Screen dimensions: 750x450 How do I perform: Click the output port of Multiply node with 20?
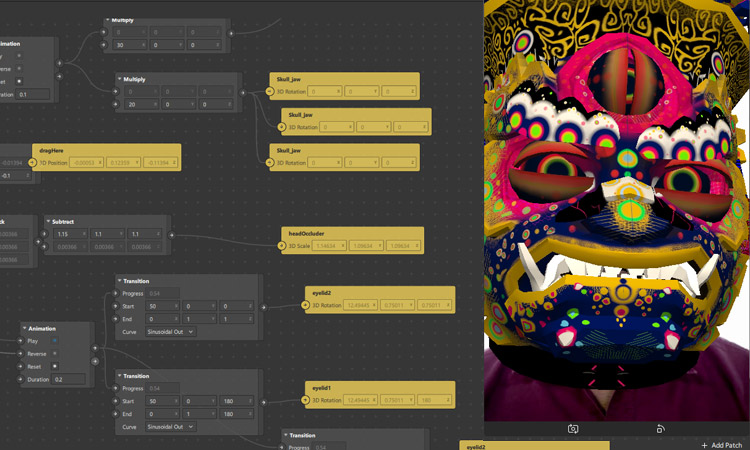pyautogui.click(x=243, y=93)
